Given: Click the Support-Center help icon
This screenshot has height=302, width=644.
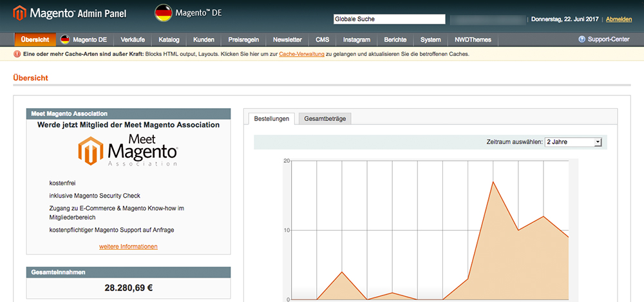Looking at the screenshot, I should (x=582, y=39).
